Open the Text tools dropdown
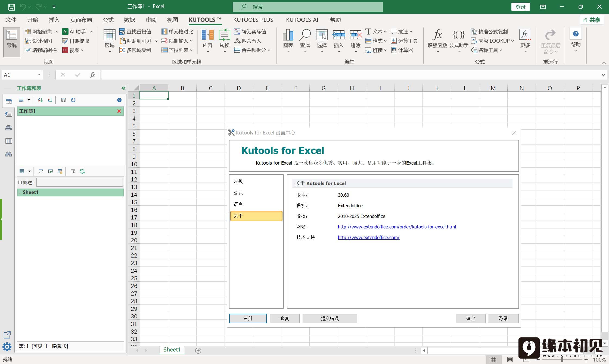The width and height of the screenshot is (609, 364). point(376,32)
